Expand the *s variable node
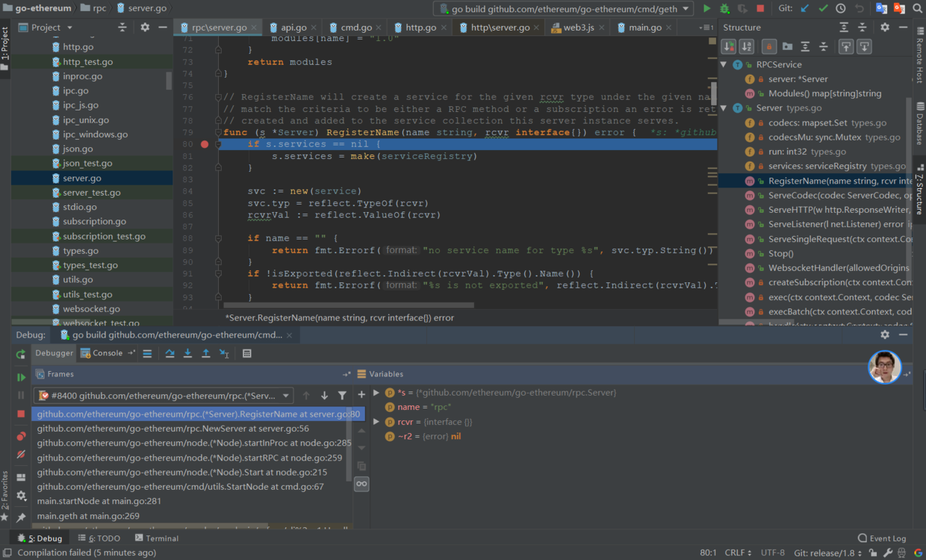 tap(377, 393)
